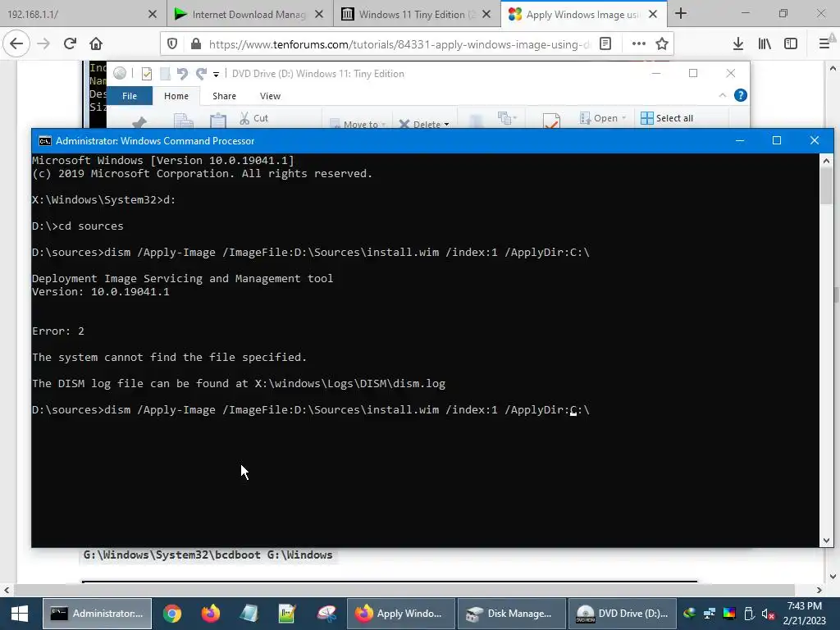840x630 pixels.
Task: Reload the current Firefox page
Action: 70,44
